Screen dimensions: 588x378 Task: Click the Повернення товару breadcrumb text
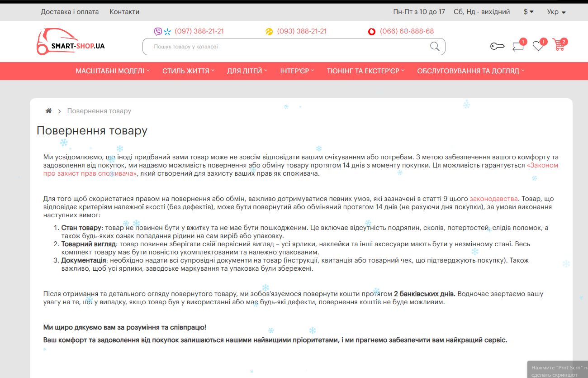pyautogui.click(x=99, y=111)
